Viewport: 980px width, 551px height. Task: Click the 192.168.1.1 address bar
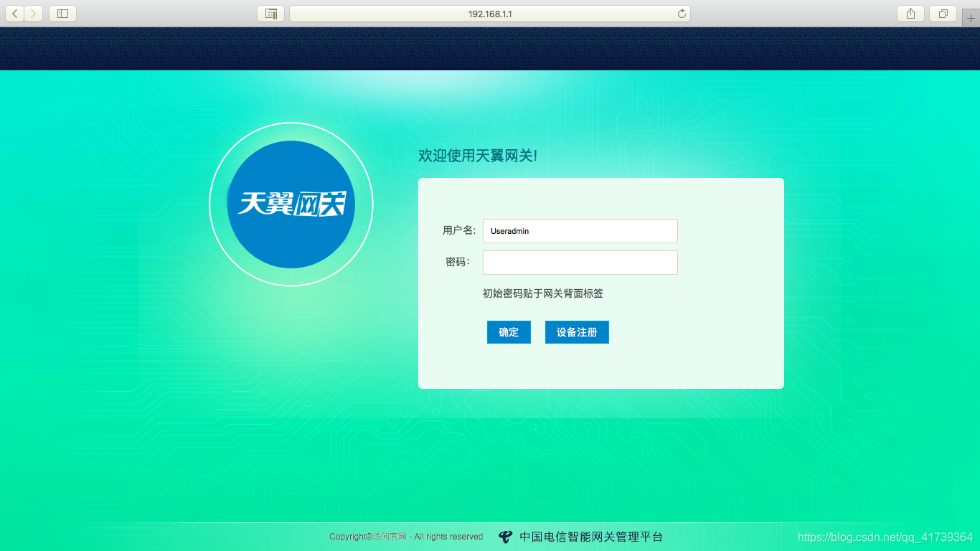[x=490, y=14]
